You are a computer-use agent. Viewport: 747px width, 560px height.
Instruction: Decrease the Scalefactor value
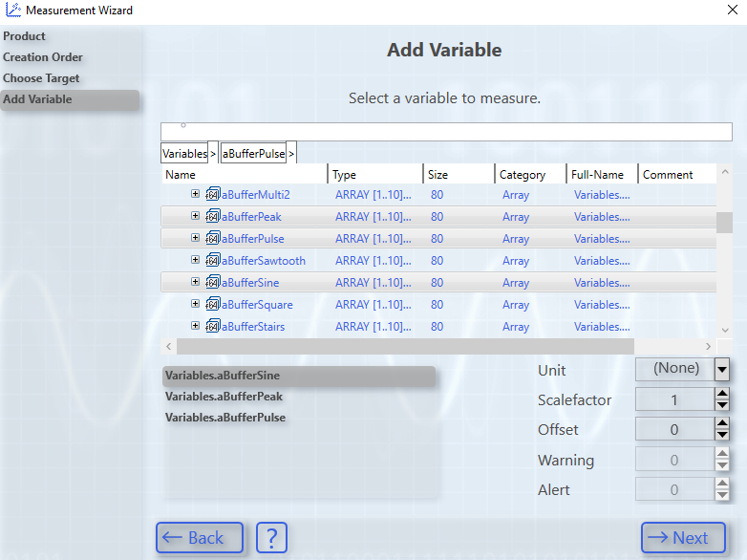722,405
